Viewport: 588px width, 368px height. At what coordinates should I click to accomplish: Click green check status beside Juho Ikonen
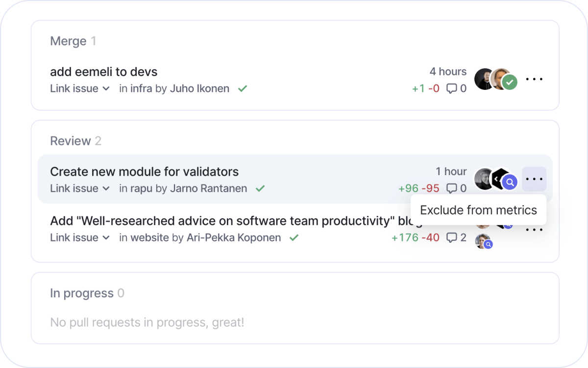[x=242, y=89]
